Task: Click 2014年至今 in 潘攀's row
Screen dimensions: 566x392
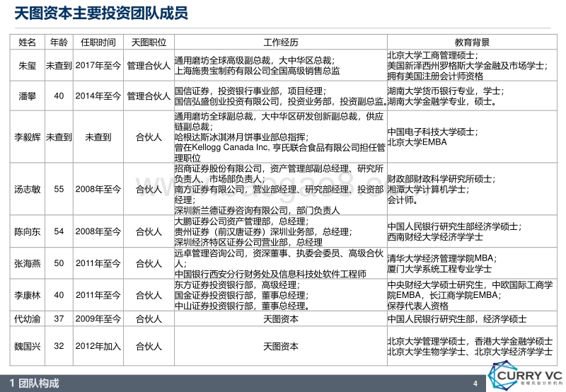Action: pos(98,96)
